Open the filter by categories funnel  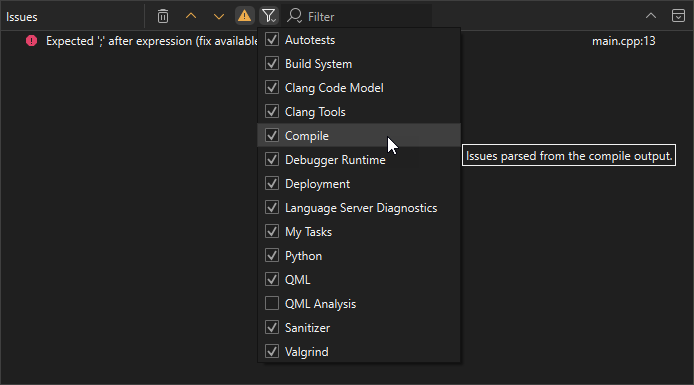(269, 16)
